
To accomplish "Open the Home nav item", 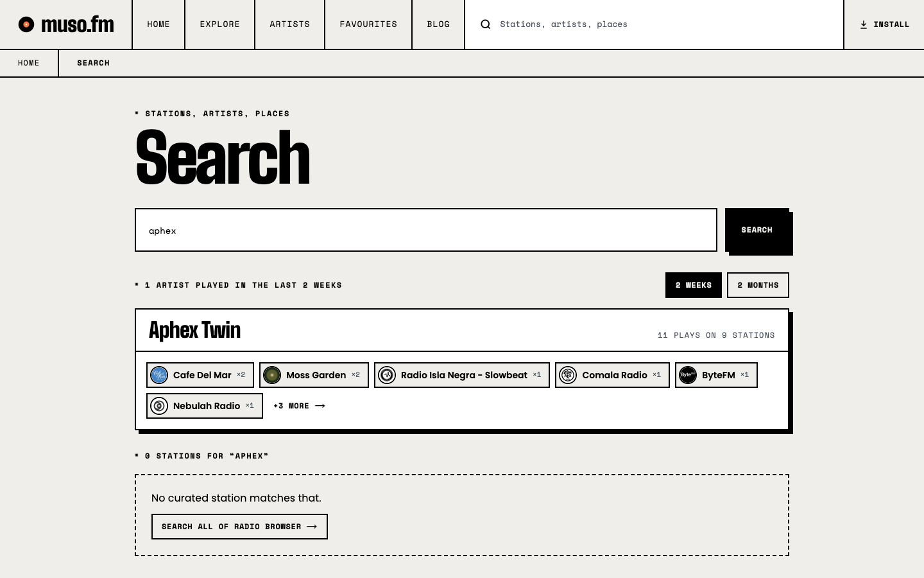I will pyautogui.click(x=158, y=24).
